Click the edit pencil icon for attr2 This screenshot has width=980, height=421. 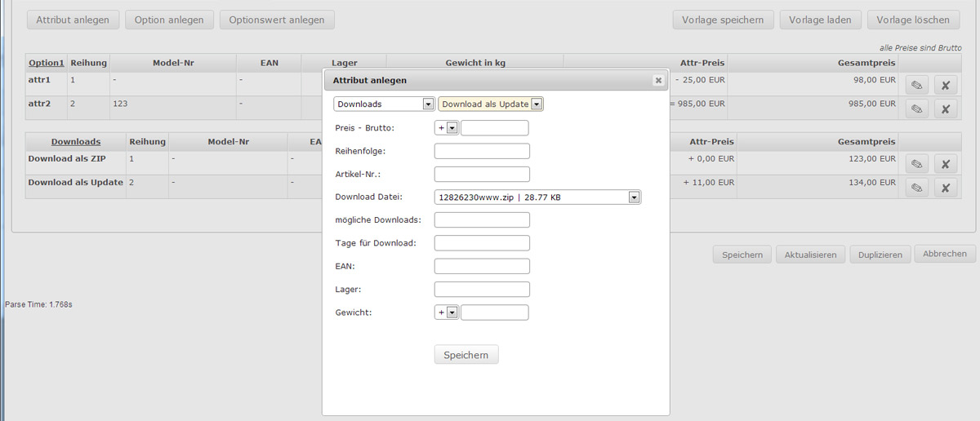[916, 108]
